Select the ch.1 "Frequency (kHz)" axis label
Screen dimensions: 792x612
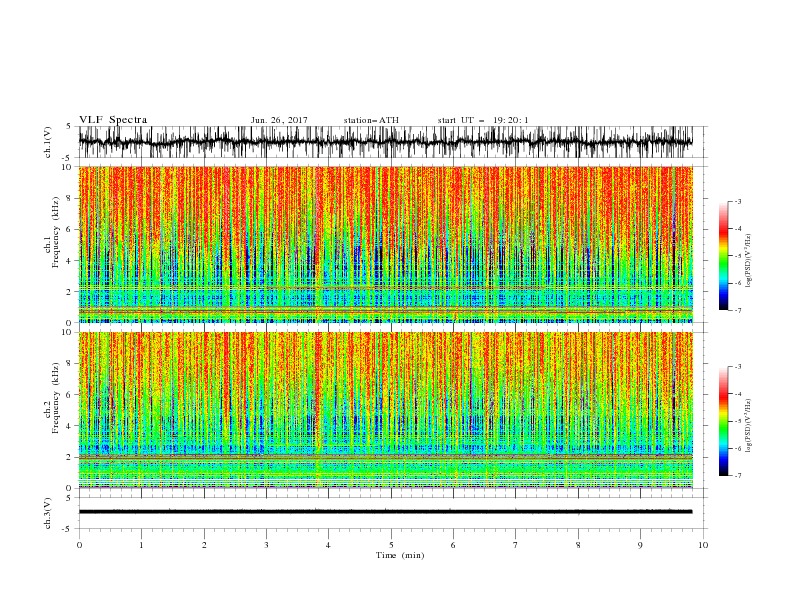pyautogui.click(x=55, y=233)
